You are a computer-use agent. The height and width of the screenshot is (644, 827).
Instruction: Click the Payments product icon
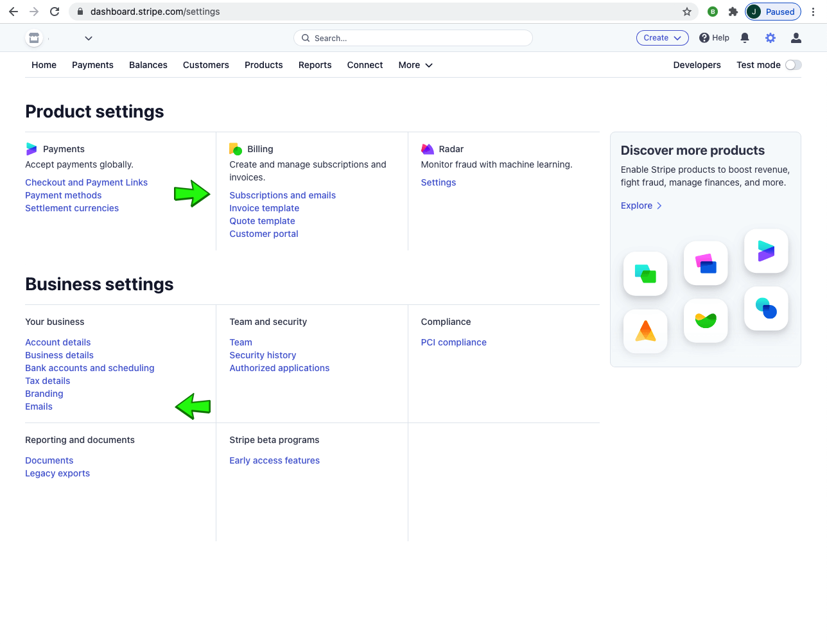click(x=31, y=149)
